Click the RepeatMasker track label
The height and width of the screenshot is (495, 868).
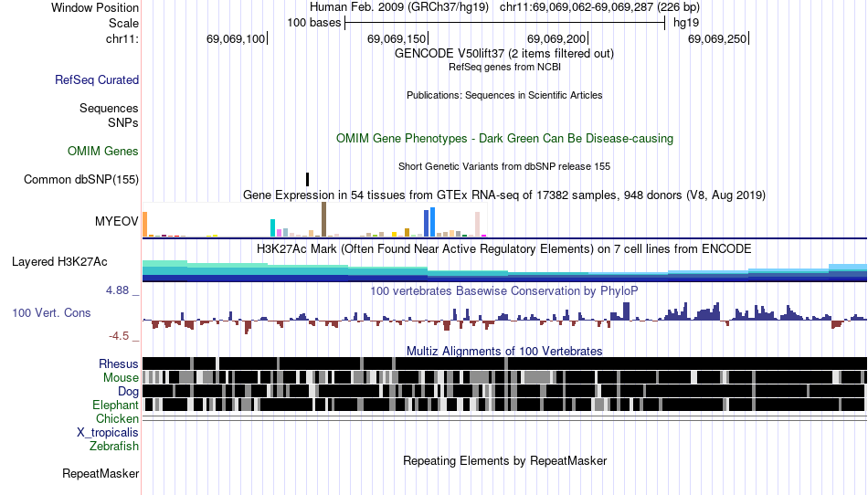[101, 473]
